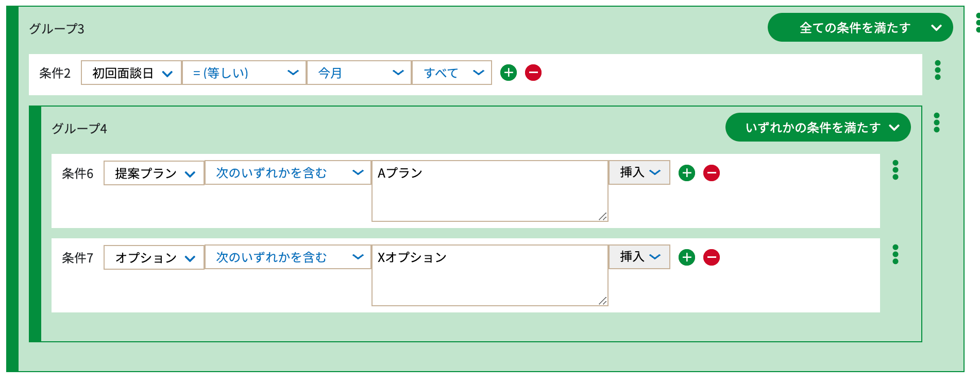The image size is (980, 385).
Task: Add a condition after 条件6 with the green plus
Action: coord(687,173)
